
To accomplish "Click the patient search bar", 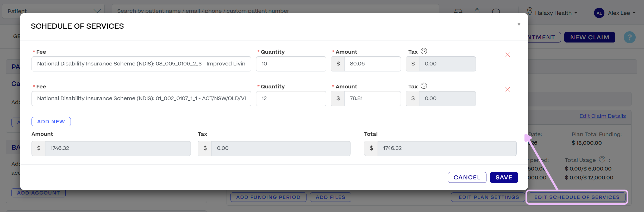I will click(x=275, y=11).
